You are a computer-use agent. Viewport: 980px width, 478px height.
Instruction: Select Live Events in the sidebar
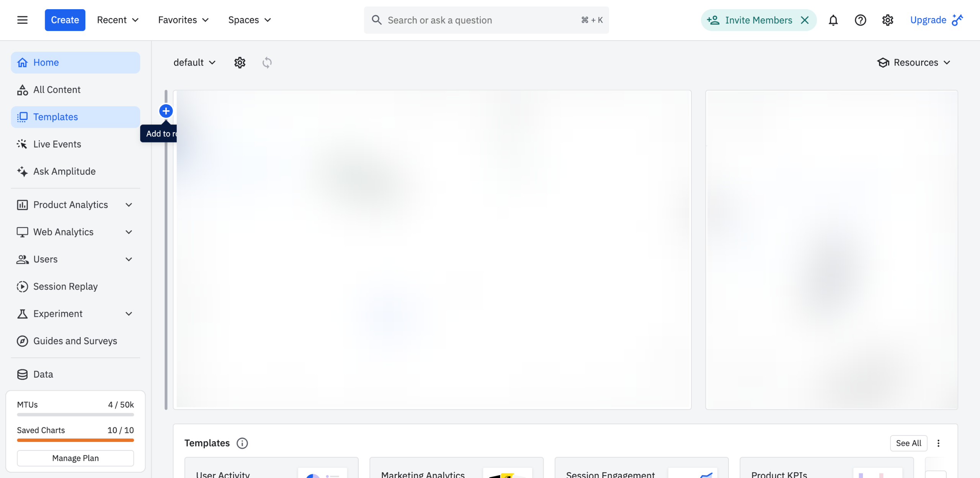57,144
